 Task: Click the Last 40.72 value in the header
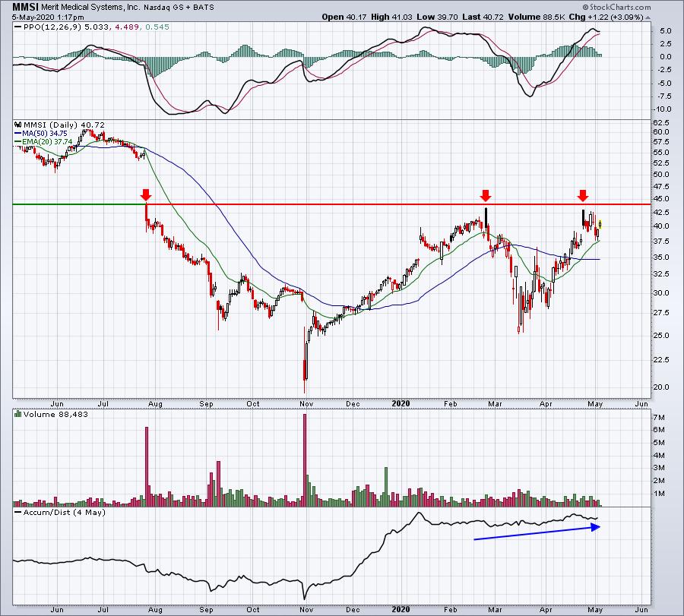point(483,17)
